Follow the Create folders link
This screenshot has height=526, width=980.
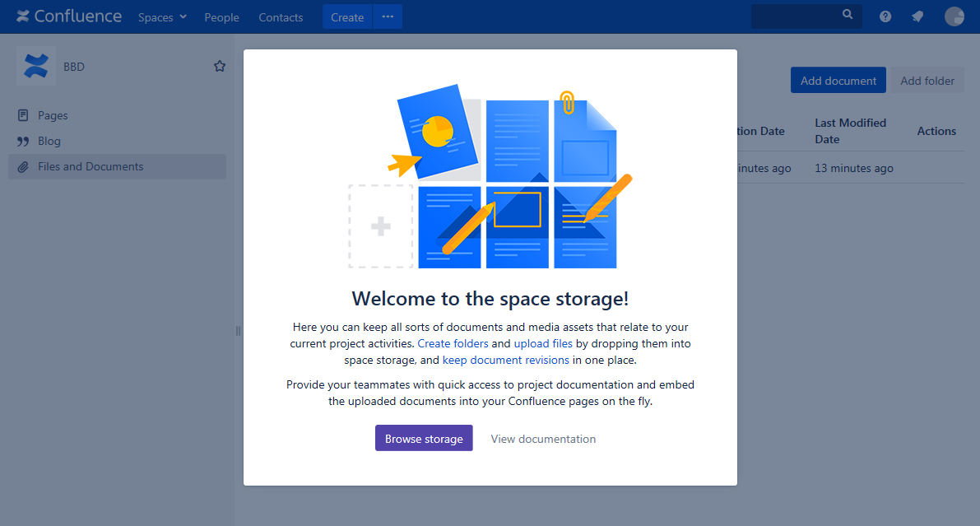[453, 343]
